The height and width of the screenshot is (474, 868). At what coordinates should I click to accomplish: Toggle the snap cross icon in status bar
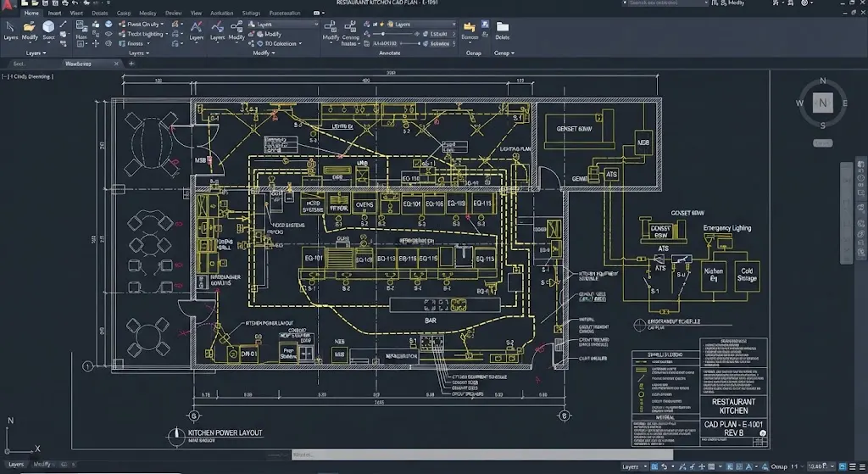click(702, 467)
